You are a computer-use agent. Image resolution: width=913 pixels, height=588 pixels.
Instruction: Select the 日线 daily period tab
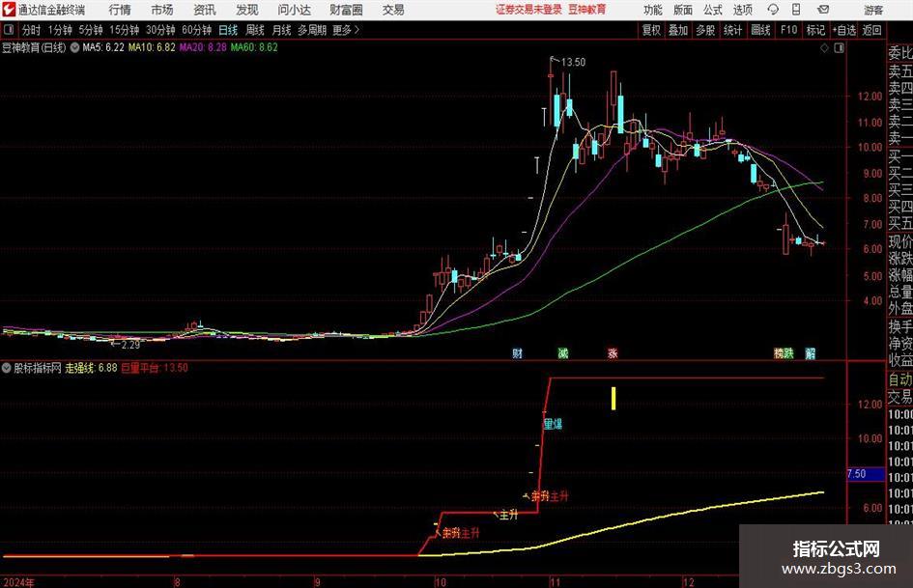tap(228, 30)
